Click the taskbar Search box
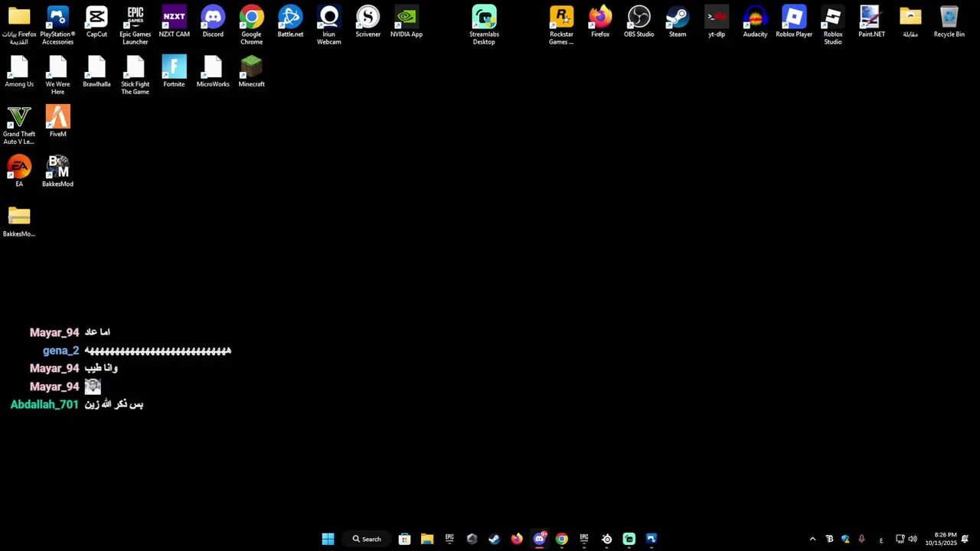Screen dimensions: 980x551 (x=367, y=539)
